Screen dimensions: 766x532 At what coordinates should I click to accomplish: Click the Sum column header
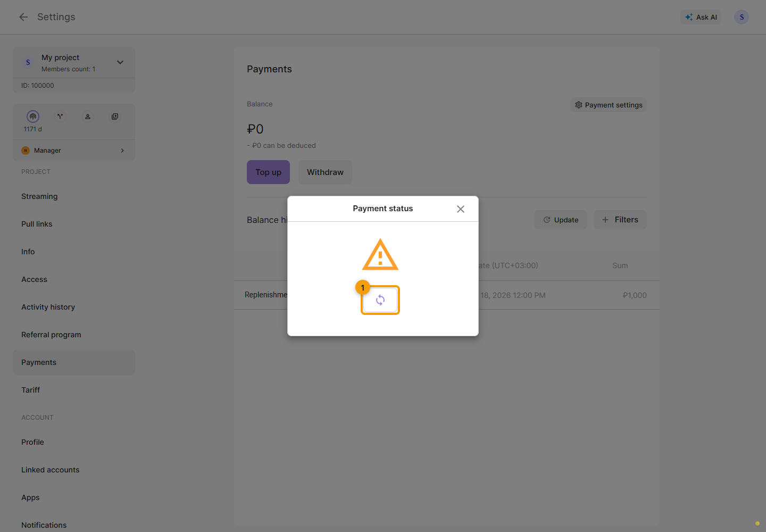point(620,265)
